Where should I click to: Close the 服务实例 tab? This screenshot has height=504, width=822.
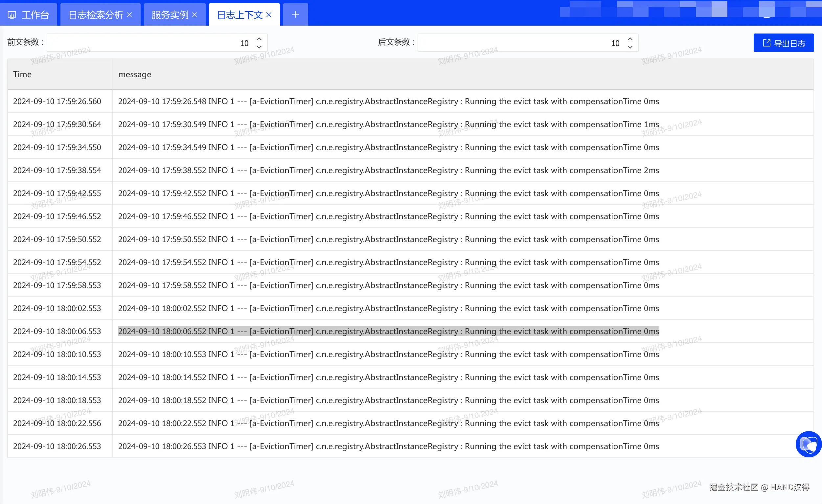click(x=195, y=15)
